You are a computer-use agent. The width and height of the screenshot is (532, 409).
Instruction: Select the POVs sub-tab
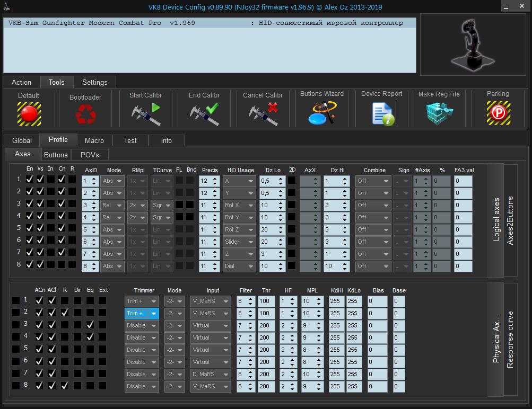[90, 155]
